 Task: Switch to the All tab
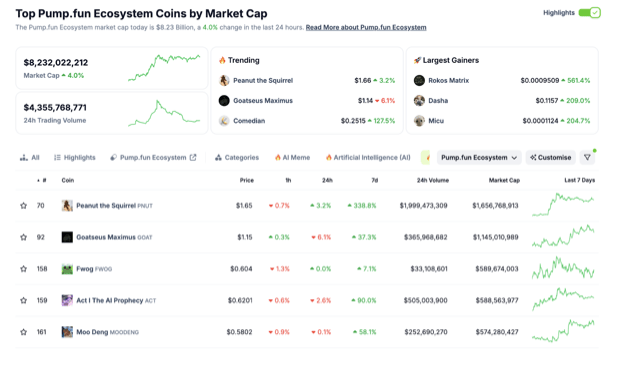pos(30,157)
